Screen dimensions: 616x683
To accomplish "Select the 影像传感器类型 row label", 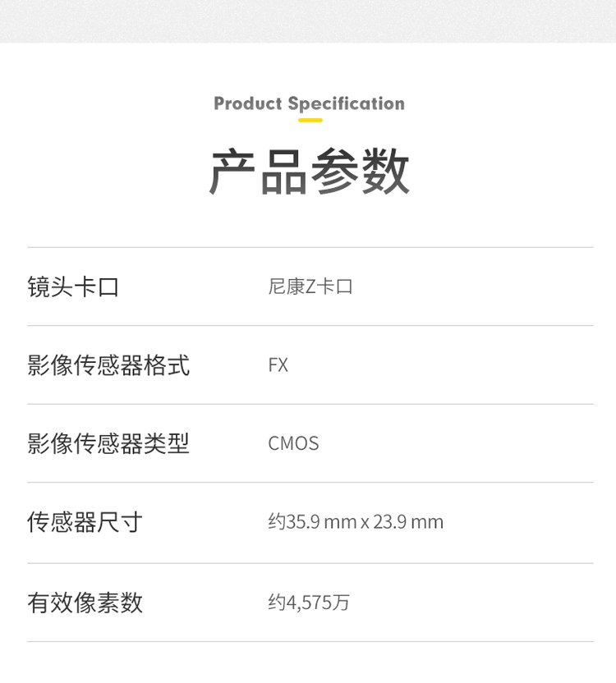I will coord(108,443).
